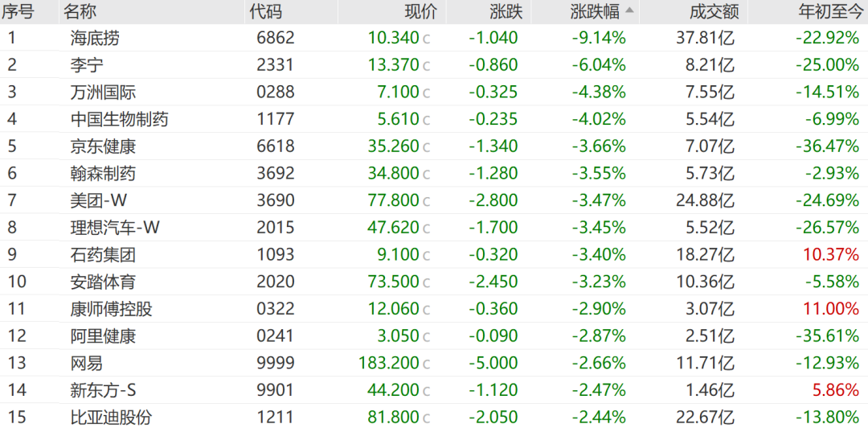Select 理想汽车-W row
The height and width of the screenshot is (428, 868).
[434, 228]
